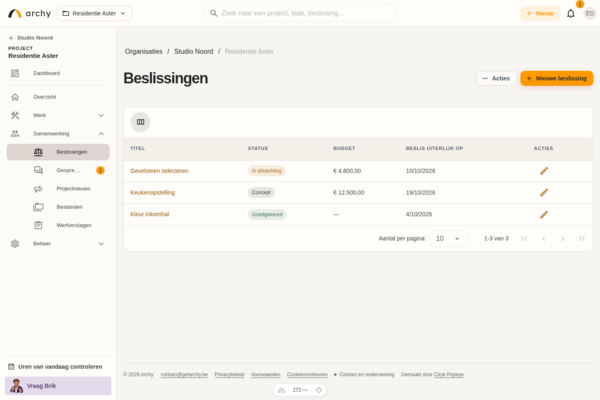Open the ED user avatar menu
Image resolution: width=600 pixels, height=400 pixels.
coord(590,13)
